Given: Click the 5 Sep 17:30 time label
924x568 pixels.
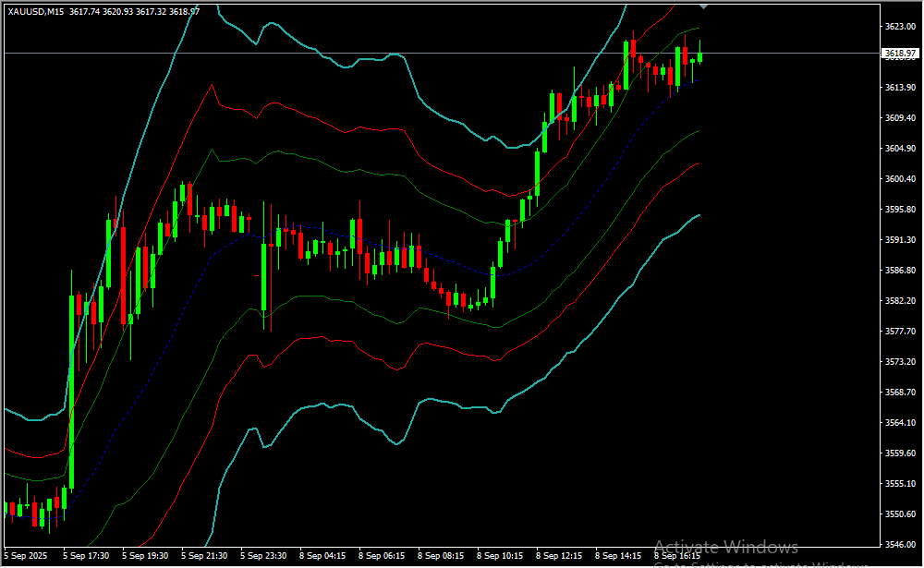Looking at the screenshot, I should click(86, 556).
